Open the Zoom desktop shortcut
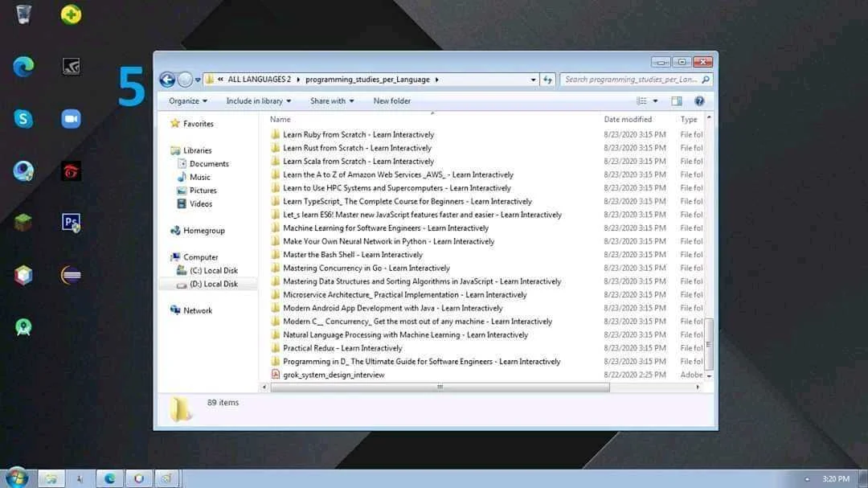This screenshot has height=488, width=868. [x=71, y=118]
